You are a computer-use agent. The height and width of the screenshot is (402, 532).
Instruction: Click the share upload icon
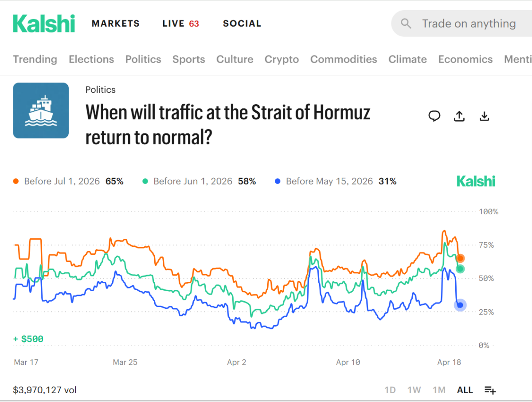pos(460,116)
